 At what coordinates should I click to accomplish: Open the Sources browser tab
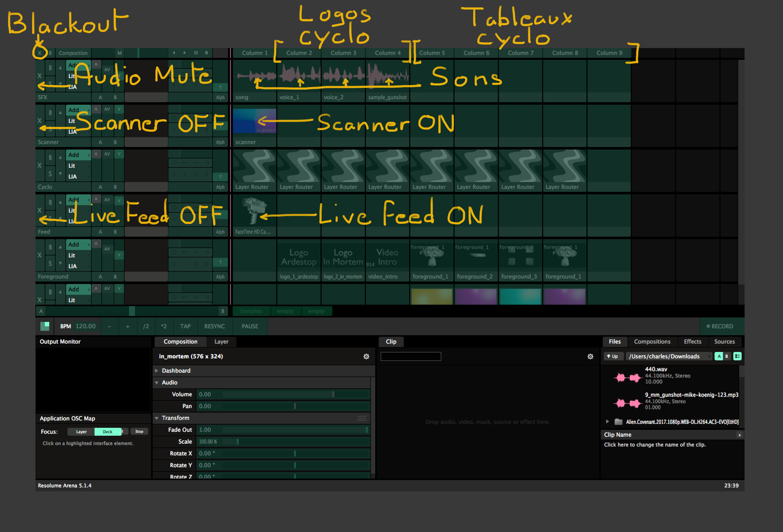tap(724, 342)
